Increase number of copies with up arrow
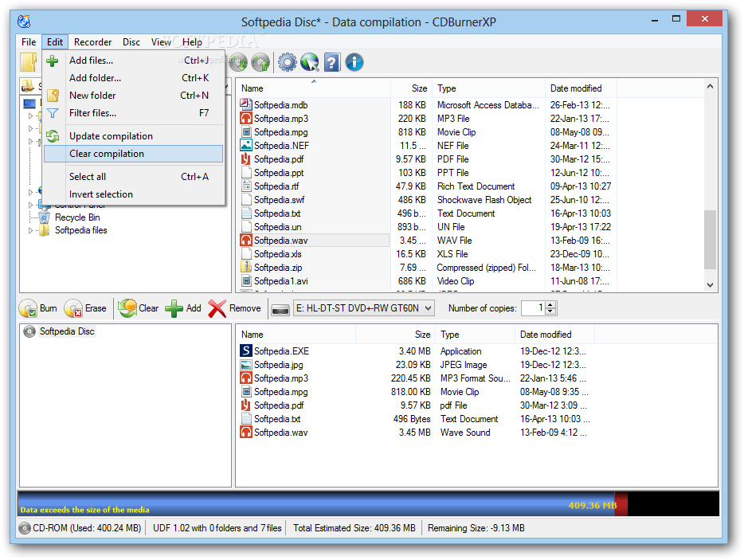The image size is (744, 560). pos(550,304)
